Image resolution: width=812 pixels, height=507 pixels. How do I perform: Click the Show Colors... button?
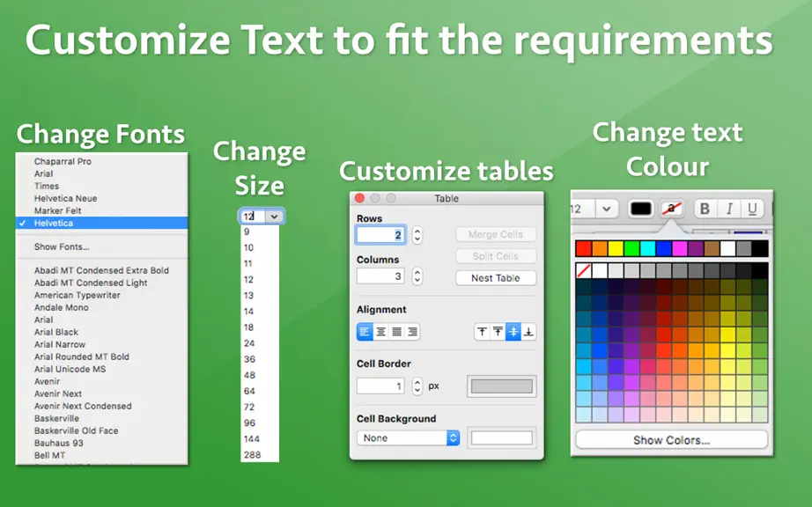[671, 440]
